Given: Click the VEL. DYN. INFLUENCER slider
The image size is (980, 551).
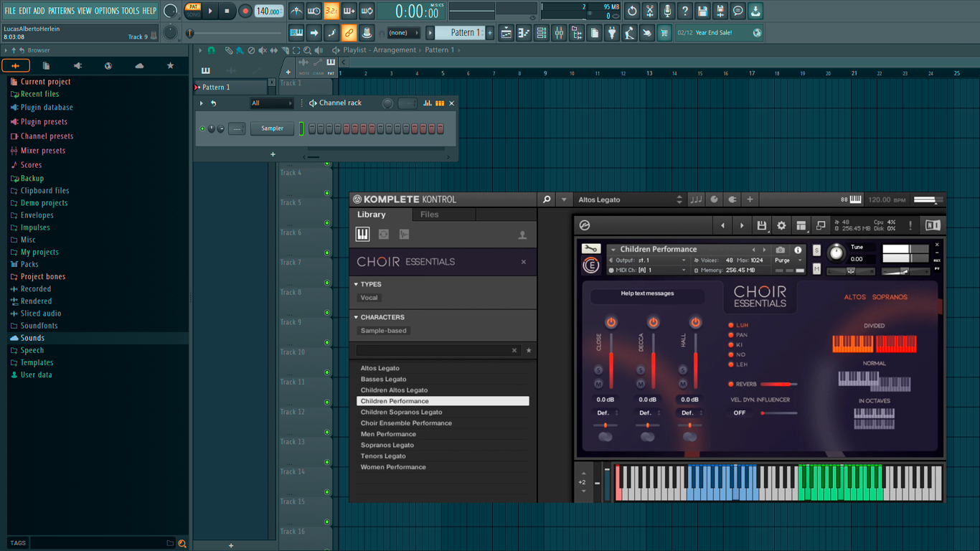Looking at the screenshot, I should (x=778, y=413).
